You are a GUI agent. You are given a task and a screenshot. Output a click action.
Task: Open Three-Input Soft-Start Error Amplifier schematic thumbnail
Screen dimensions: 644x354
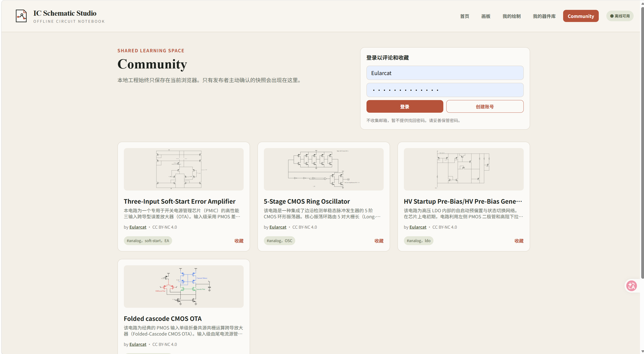[x=184, y=169]
